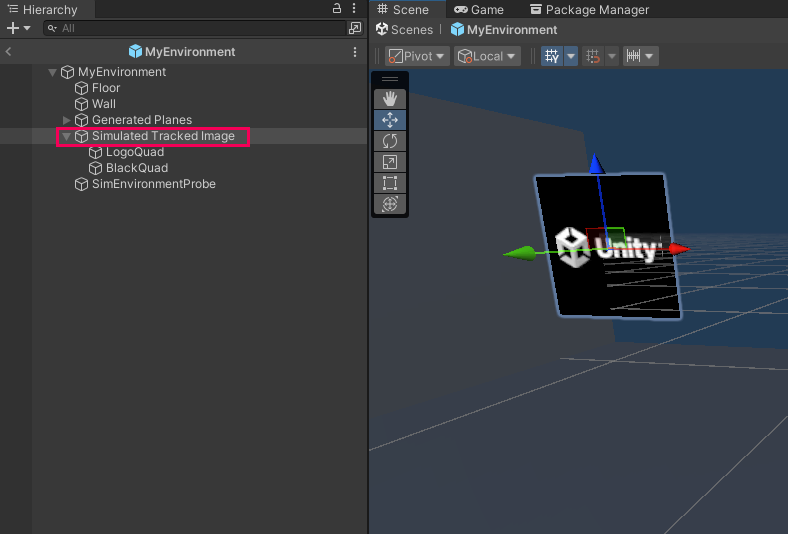Select the Hand view tool
Viewport: 788px width, 534px height.
point(390,98)
